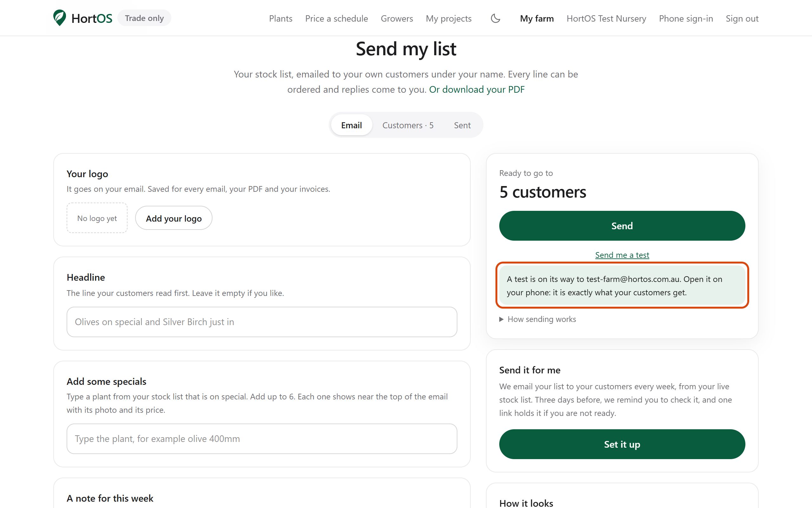Click the HortOS brand name text
Screen dimensions: 812x508
point(92,18)
